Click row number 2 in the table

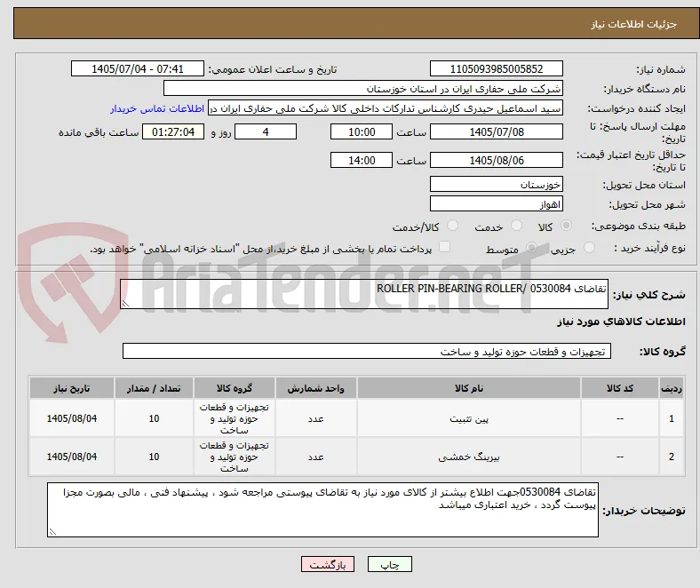point(672,457)
